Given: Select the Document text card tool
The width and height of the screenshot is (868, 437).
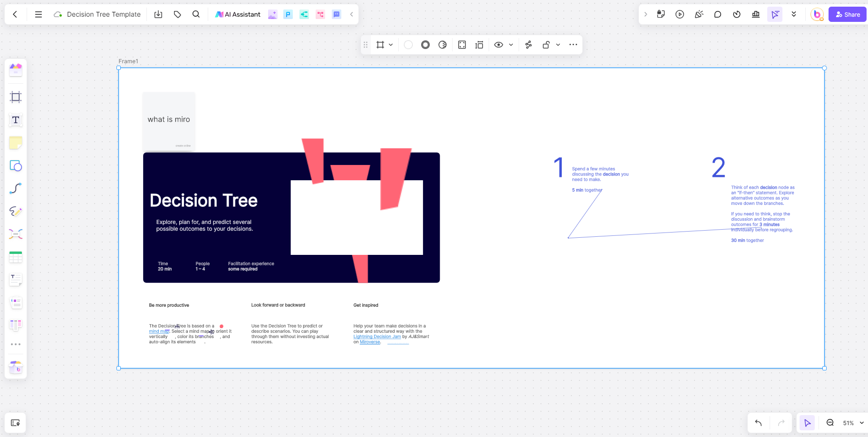Looking at the screenshot, I should coord(16,280).
